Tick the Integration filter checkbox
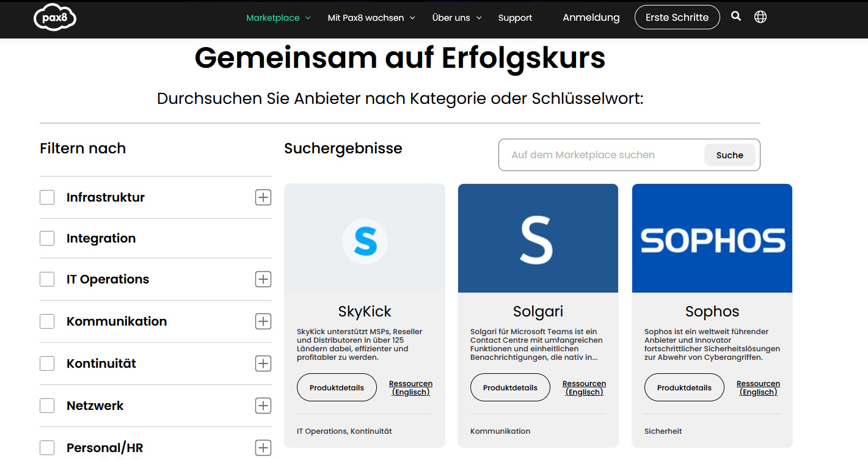This screenshot has height=460, width=868. (x=47, y=238)
